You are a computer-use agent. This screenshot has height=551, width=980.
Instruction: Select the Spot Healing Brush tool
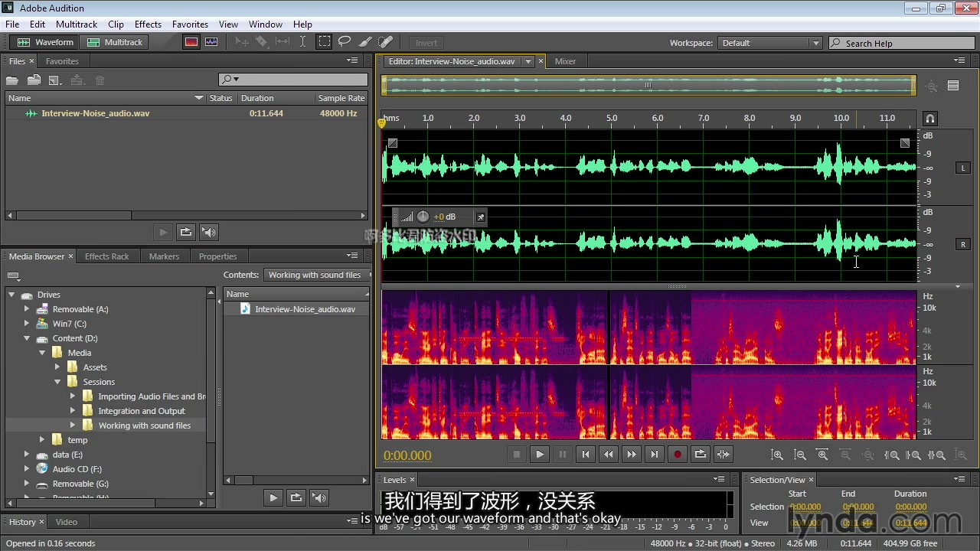386,42
